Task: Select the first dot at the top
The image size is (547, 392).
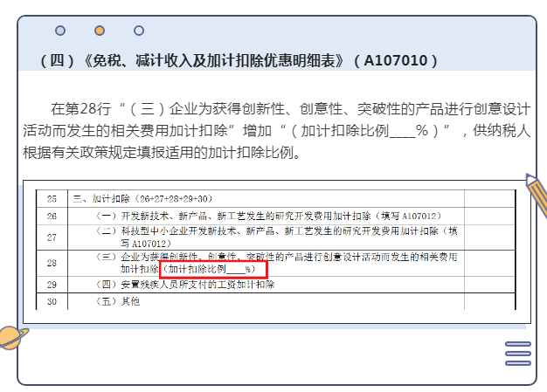Action: [x=60, y=31]
